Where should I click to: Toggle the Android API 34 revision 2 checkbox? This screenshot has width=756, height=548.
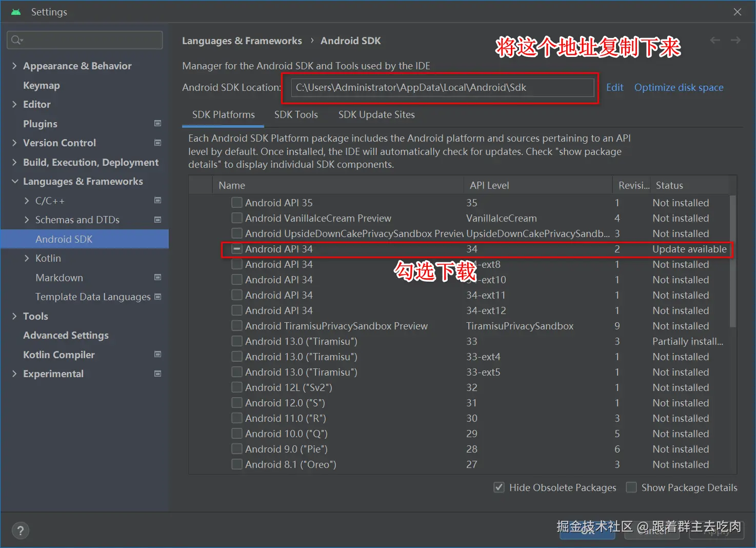pos(237,249)
